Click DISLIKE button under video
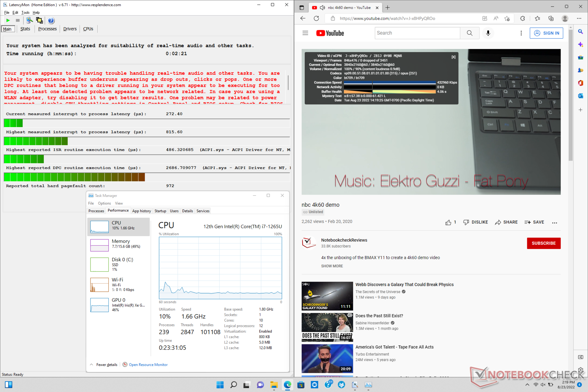Image resolution: width=588 pixels, height=392 pixels. (x=476, y=222)
